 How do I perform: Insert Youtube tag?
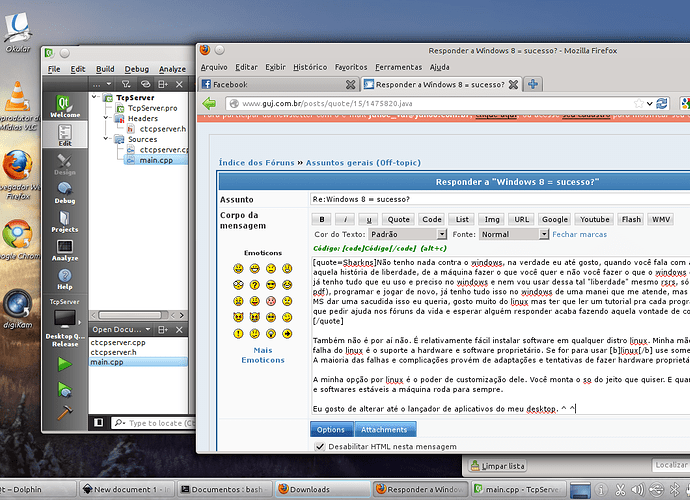(595, 219)
